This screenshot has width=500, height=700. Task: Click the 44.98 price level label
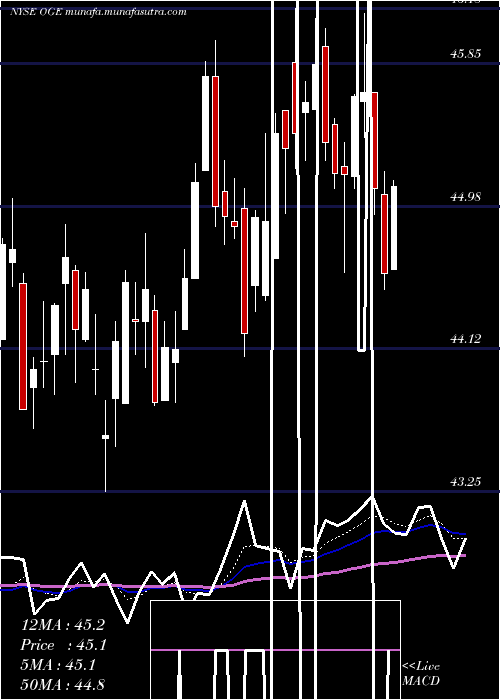click(x=466, y=196)
